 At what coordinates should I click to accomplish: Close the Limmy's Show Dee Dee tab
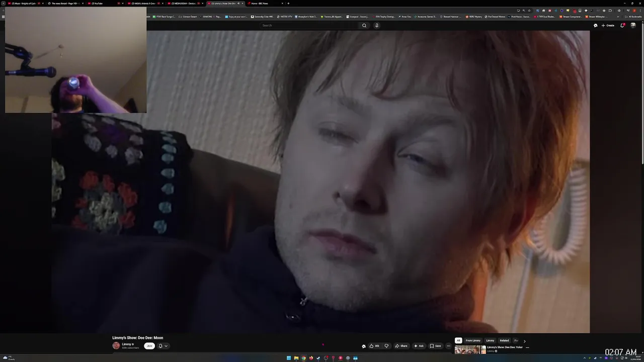(x=243, y=4)
